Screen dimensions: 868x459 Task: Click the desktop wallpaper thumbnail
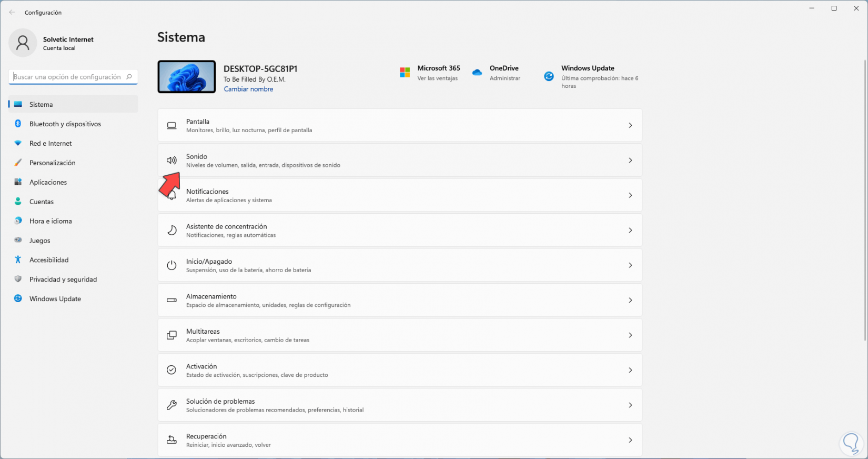pyautogui.click(x=187, y=77)
